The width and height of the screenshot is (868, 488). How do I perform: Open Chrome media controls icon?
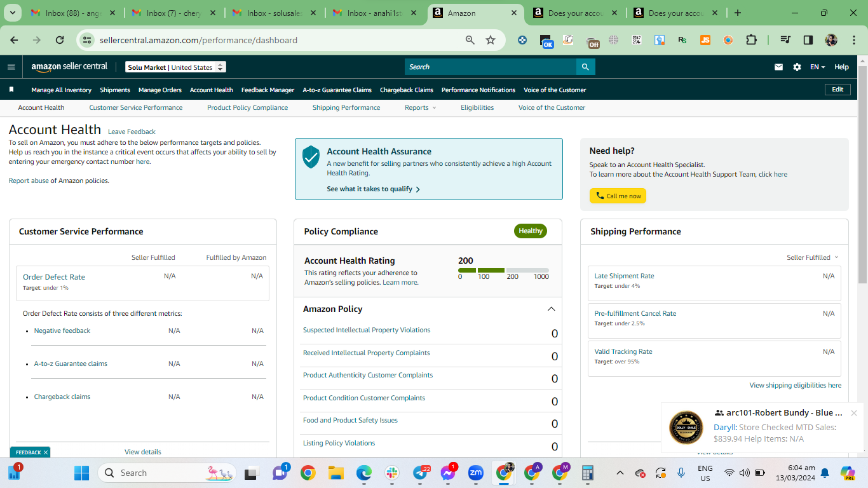tap(785, 40)
